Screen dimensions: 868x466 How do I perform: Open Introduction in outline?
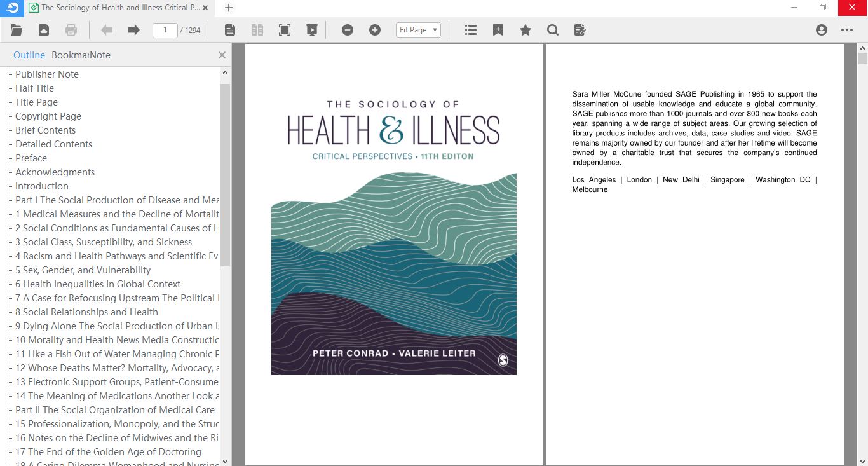point(42,186)
